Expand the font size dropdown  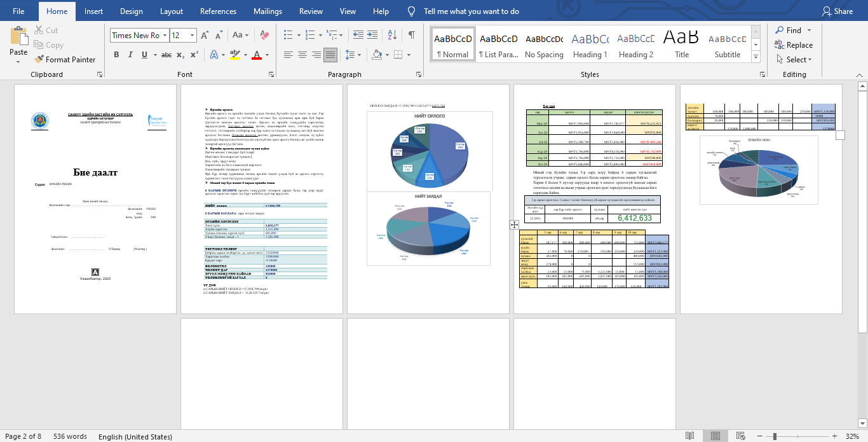click(193, 36)
